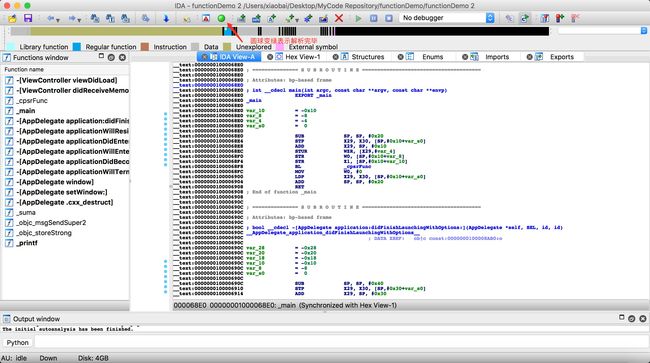The width and height of the screenshot is (650, 363).
Task: Open the back-arrow history dropdown
Action: point(58,19)
